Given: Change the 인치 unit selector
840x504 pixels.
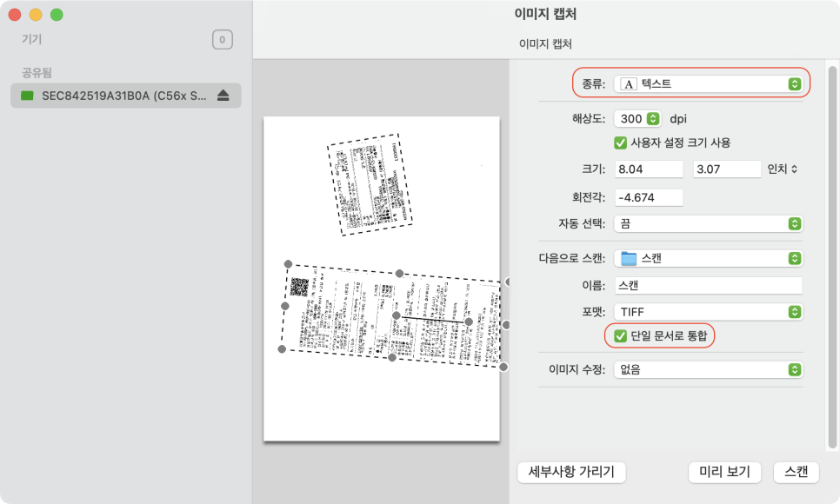Looking at the screenshot, I should tap(783, 169).
